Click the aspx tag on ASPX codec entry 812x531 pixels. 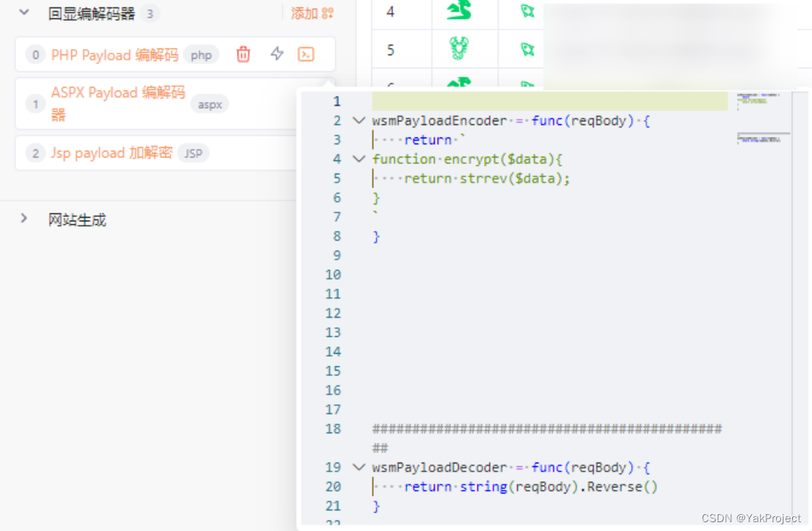tap(210, 104)
